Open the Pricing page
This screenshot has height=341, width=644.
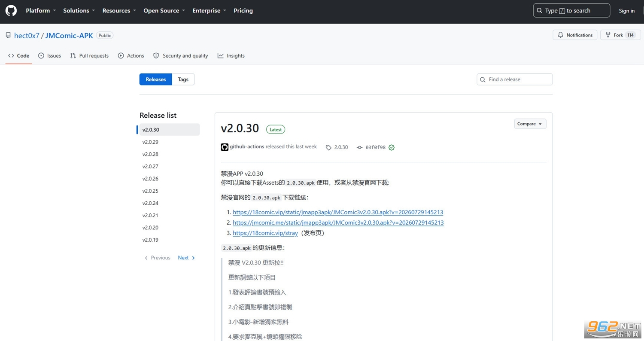coord(243,11)
